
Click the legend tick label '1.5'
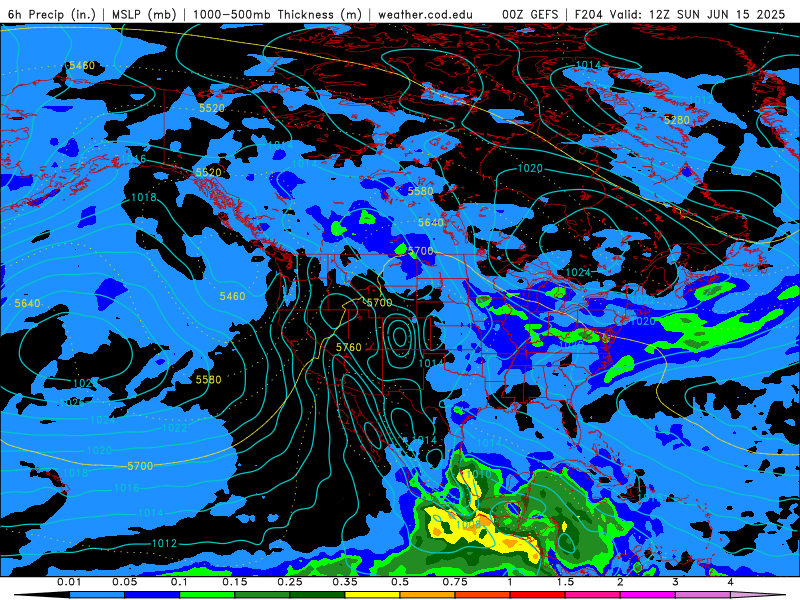tap(565, 582)
